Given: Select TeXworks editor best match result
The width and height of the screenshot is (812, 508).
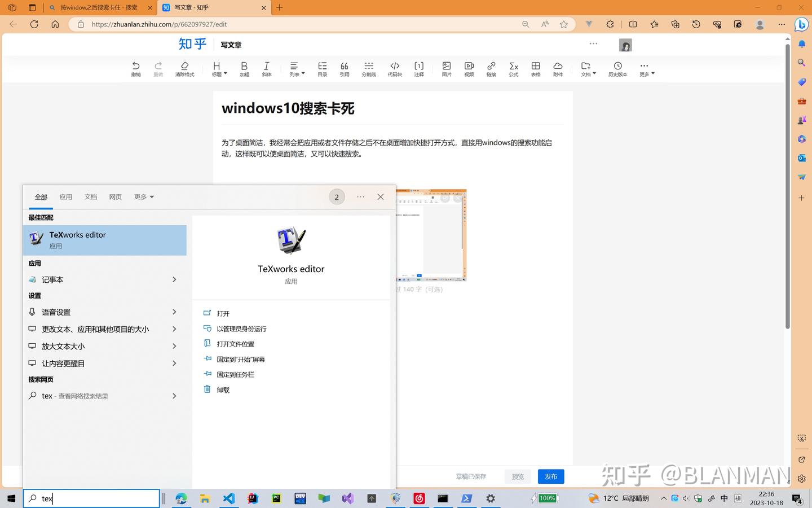Looking at the screenshot, I should 105,240.
